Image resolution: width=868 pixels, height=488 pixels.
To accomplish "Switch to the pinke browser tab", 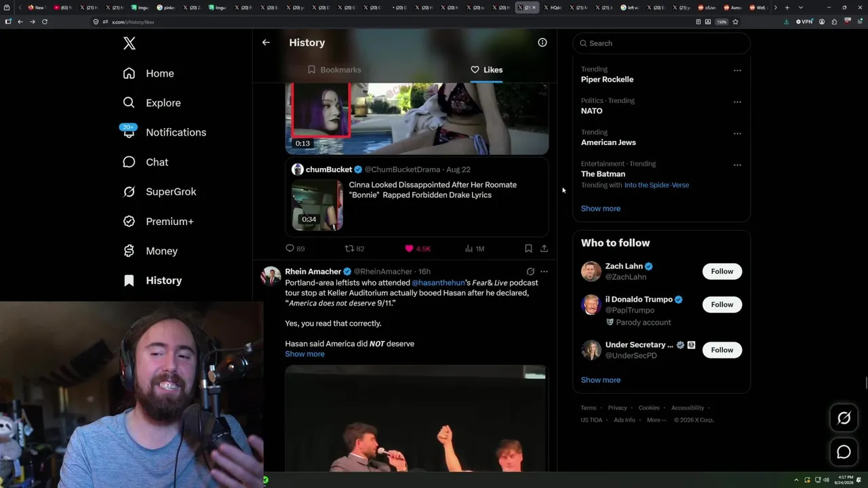I will point(166,7).
